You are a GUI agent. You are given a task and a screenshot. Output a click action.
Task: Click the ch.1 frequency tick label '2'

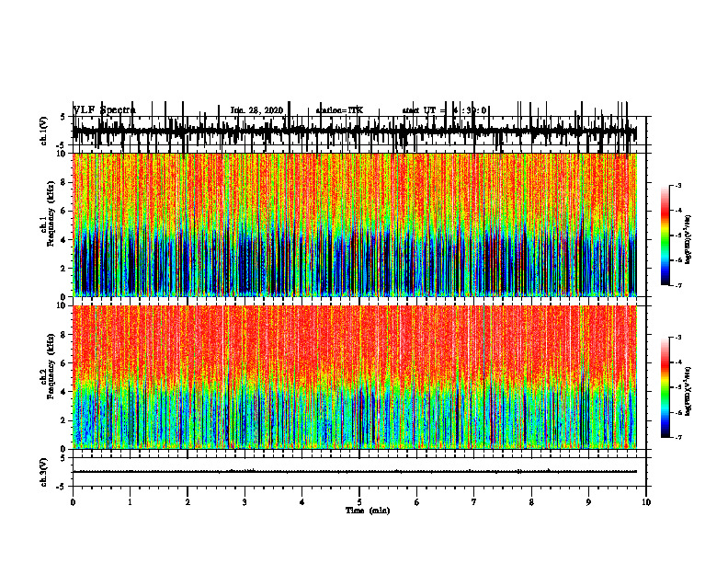64,268
